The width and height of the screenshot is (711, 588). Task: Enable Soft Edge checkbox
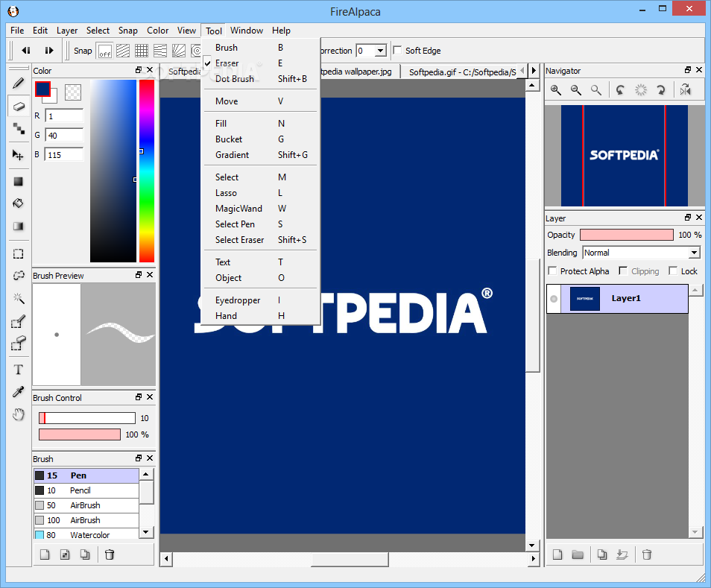pos(397,51)
